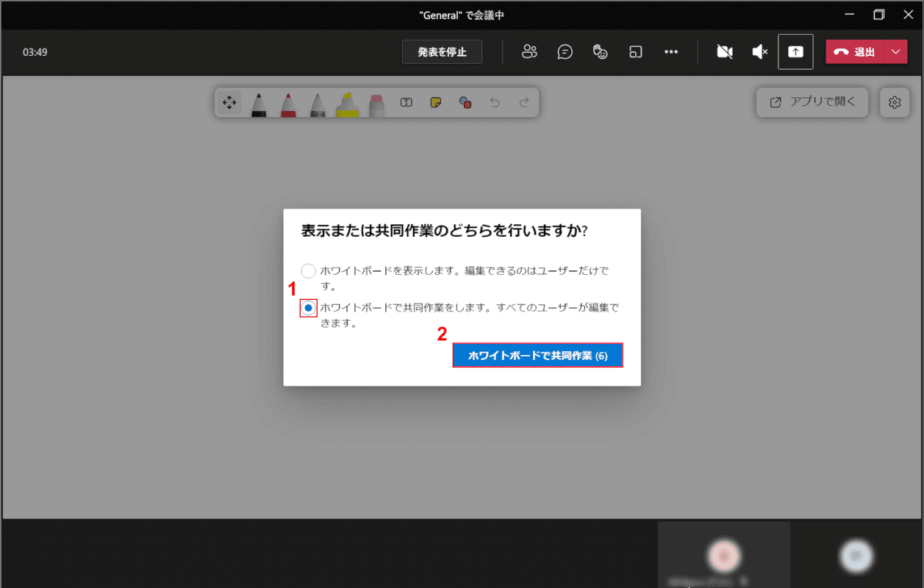This screenshot has width=924, height=588.
Task: Open breakout rooms
Action: [x=635, y=52]
